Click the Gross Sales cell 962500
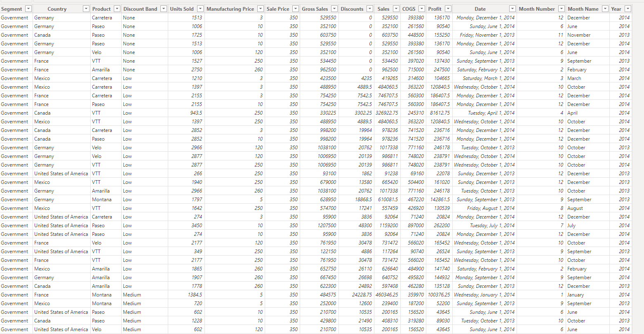Screen dimensions: 644x334 pos(328,70)
